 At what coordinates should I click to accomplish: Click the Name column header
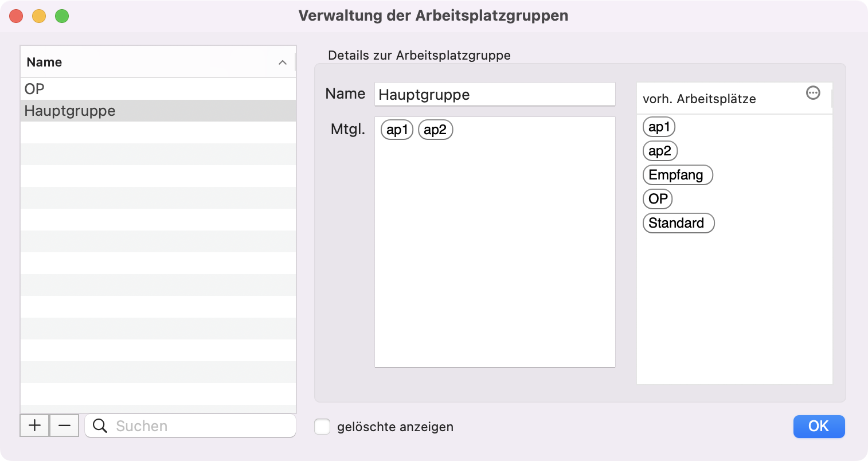coord(158,62)
